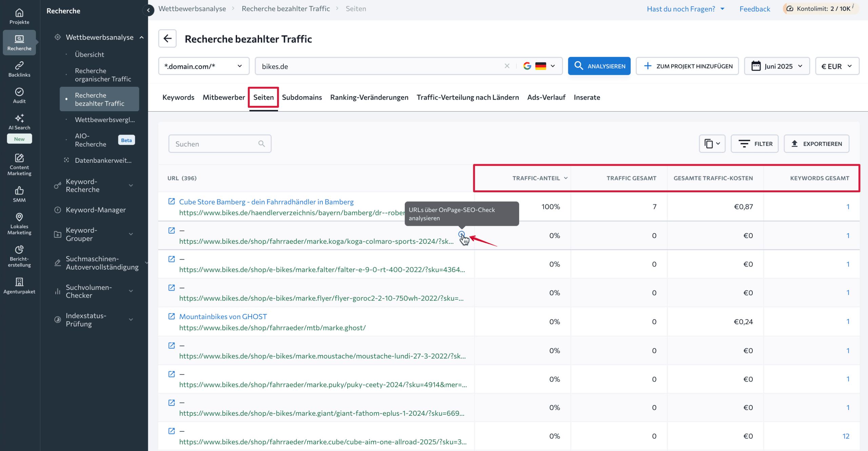
Task: Open external link icon for cube-aim-one URL
Action: [x=172, y=431]
